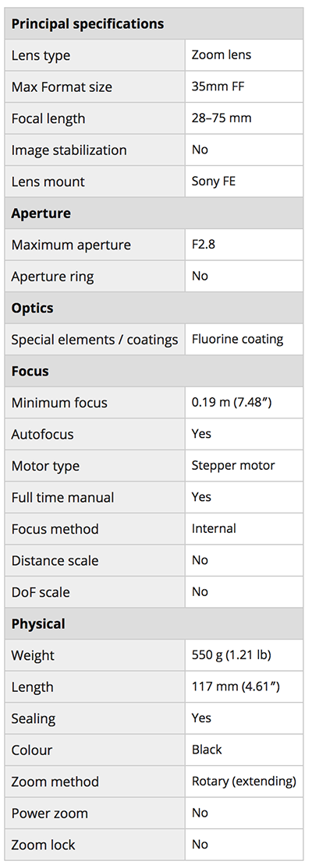Select the Fluorine coating value

(x=238, y=339)
